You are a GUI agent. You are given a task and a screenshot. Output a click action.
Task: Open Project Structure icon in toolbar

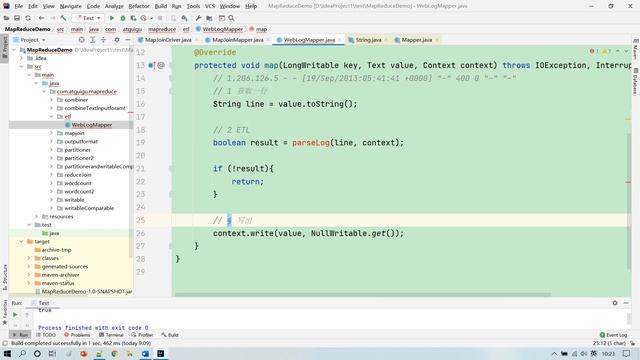[x=209, y=18]
